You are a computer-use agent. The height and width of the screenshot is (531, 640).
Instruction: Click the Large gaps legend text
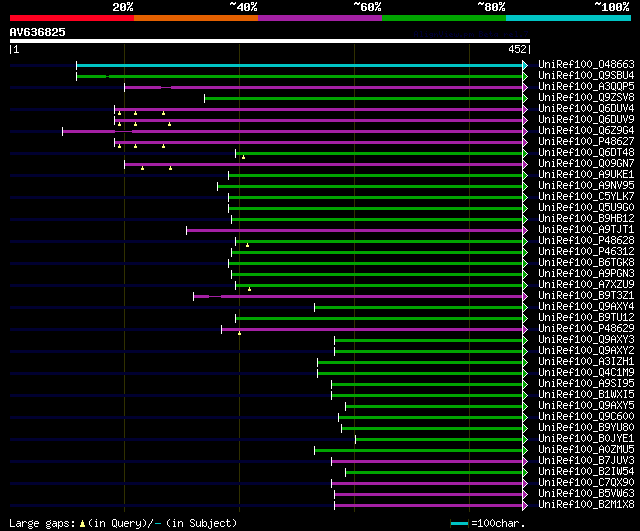coord(123,523)
